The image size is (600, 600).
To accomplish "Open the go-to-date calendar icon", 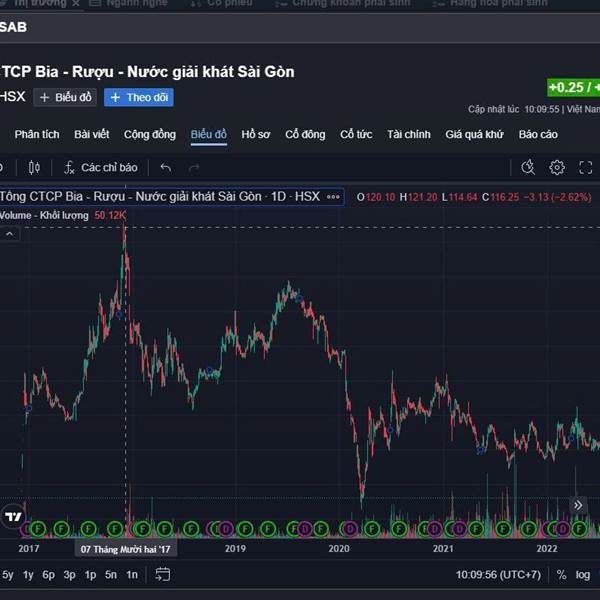I will [x=163, y=574].
